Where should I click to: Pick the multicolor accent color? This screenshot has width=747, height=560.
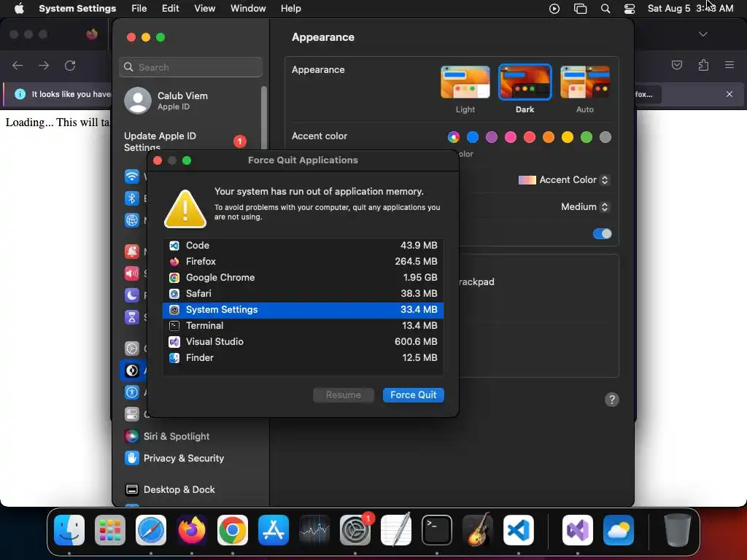pyautogui.click(x=454, y=137)
